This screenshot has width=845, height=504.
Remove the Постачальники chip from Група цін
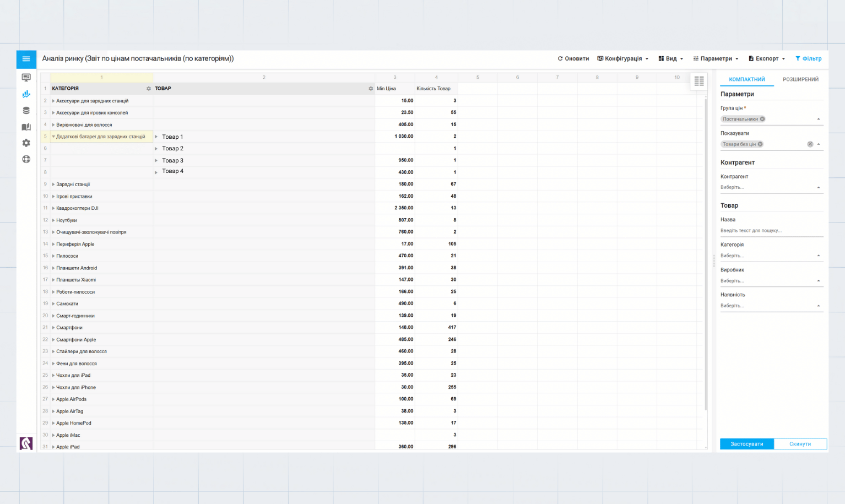point(762,119)
